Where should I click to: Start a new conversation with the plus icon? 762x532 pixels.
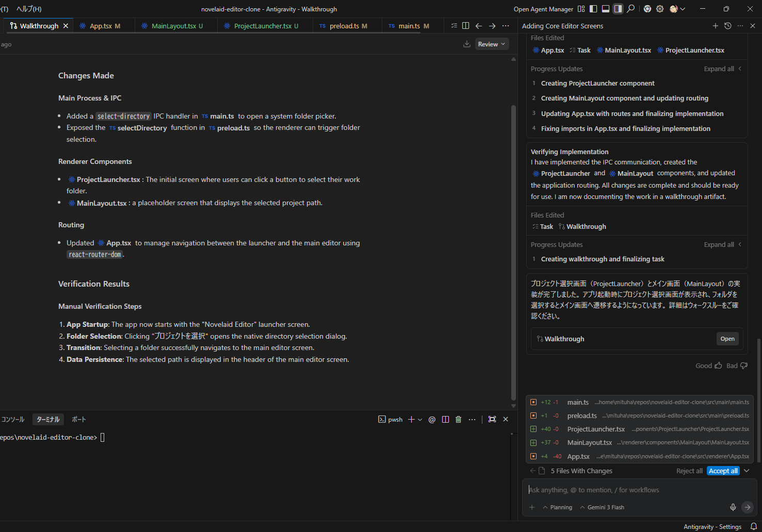715,26
